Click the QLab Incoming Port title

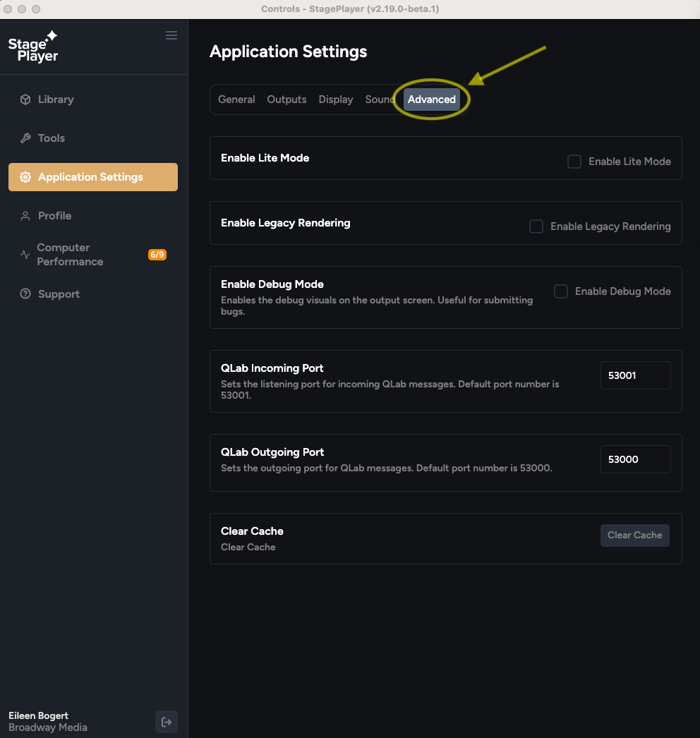click(272, 368)
